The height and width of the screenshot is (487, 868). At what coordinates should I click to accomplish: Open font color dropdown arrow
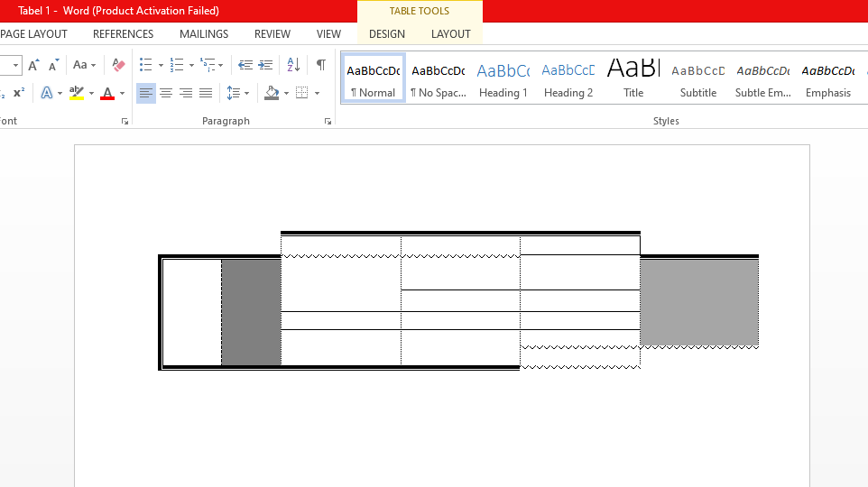[123, 93]
